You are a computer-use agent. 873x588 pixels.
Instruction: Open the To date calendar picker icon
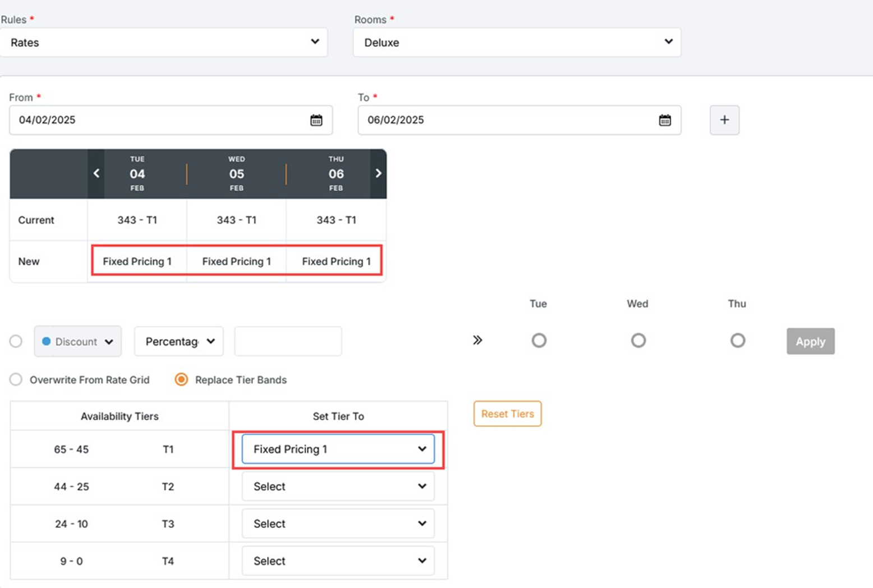(x=665, y=120)
